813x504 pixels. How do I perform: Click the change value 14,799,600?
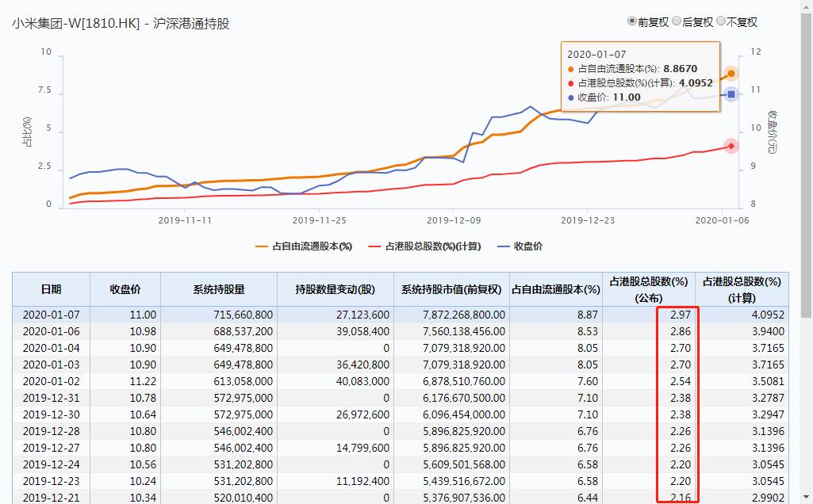[362, 448]
